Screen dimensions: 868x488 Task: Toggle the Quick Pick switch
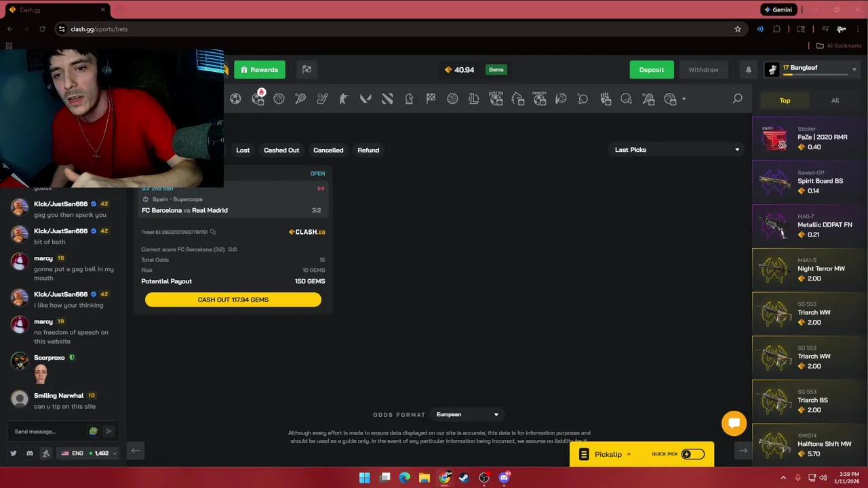(x=692, y=454)
